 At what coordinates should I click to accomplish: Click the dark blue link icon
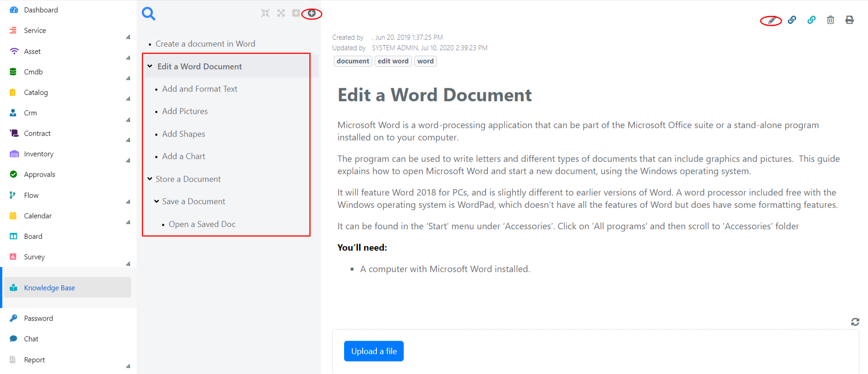(792, 20)
